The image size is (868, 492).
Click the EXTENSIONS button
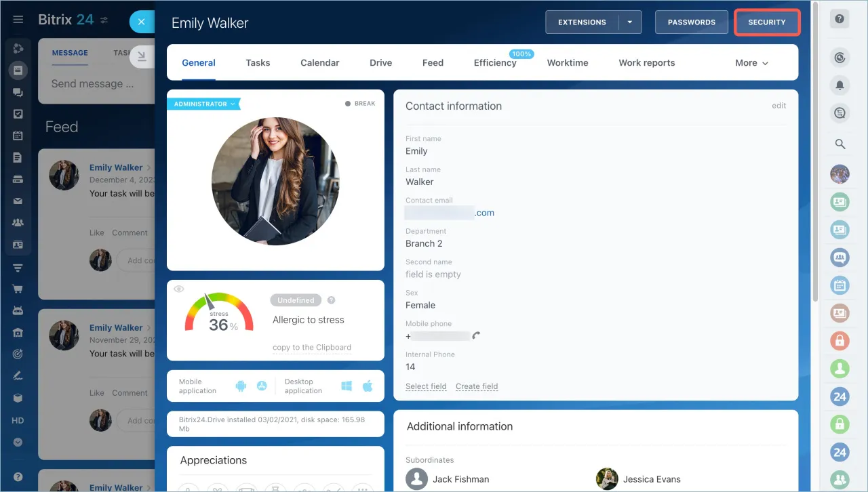[582, 22]
